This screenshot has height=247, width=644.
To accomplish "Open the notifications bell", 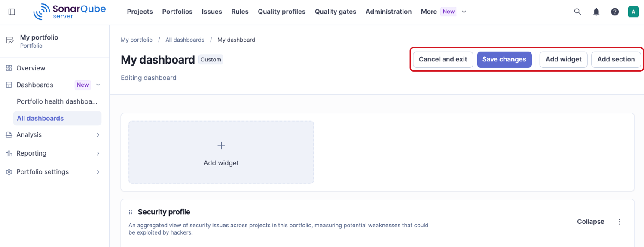I will coord(596,12).
